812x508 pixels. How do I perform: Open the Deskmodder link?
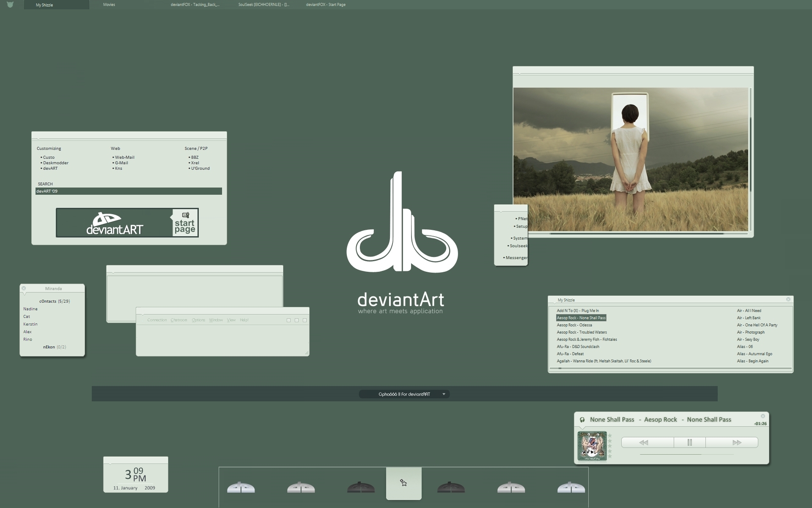(x=55, y=163)
